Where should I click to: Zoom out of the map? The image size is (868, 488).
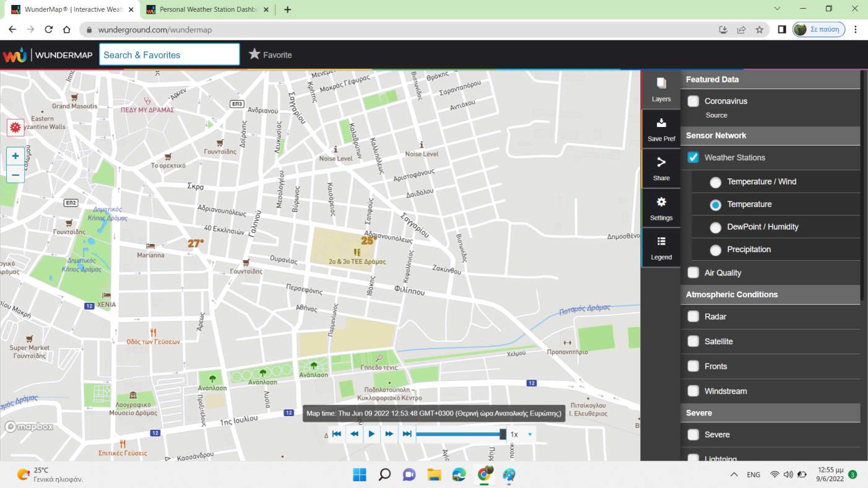click(15, 175)
